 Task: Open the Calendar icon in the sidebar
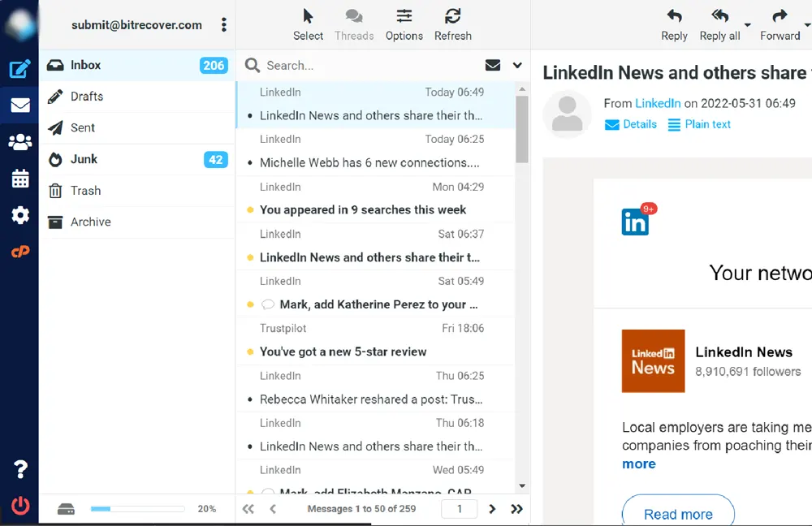pyautogui.click(x=19, y=179)
